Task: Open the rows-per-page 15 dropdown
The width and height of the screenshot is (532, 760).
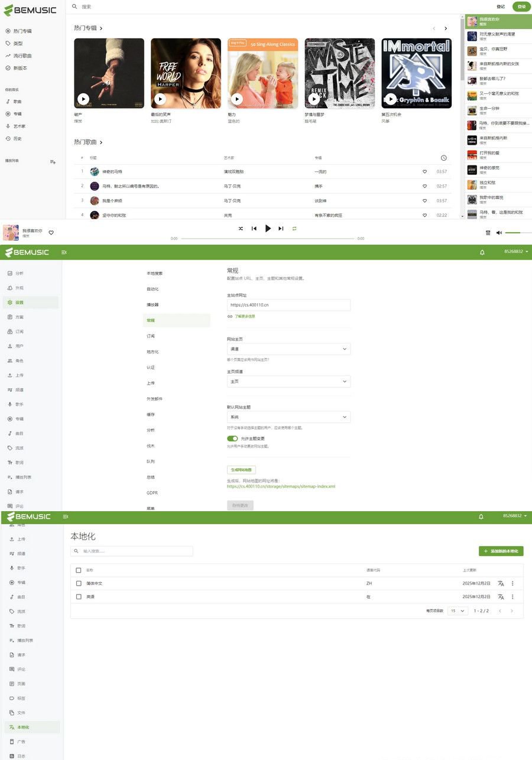Action: pyautogui.click(x=457, y=610)
